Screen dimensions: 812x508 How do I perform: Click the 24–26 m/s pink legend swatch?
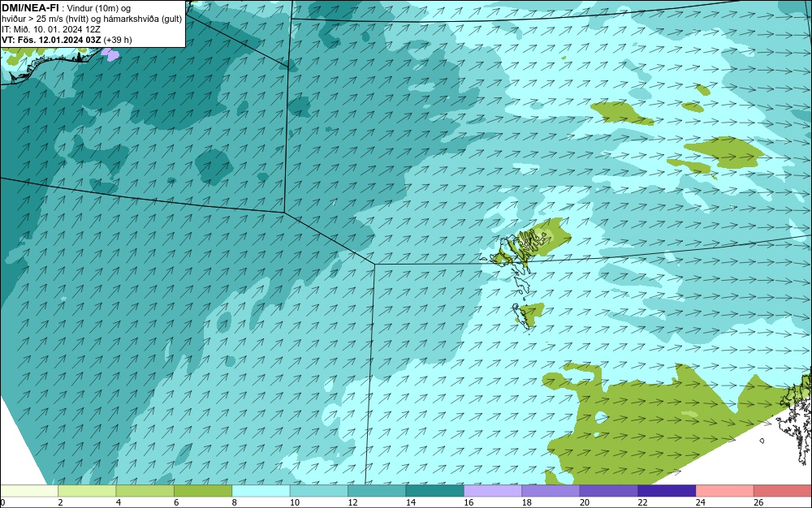coord(725,491)
